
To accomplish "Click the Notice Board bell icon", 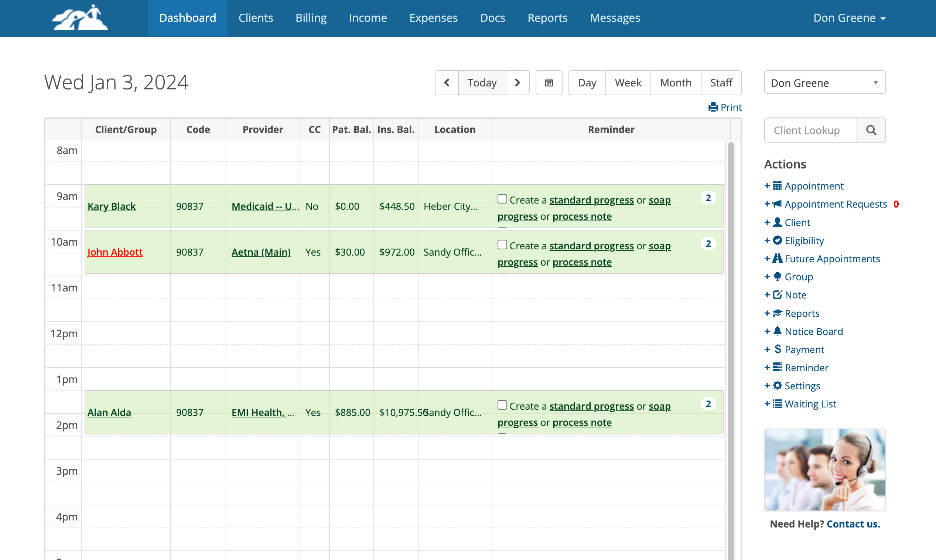I will coord(777,331).
